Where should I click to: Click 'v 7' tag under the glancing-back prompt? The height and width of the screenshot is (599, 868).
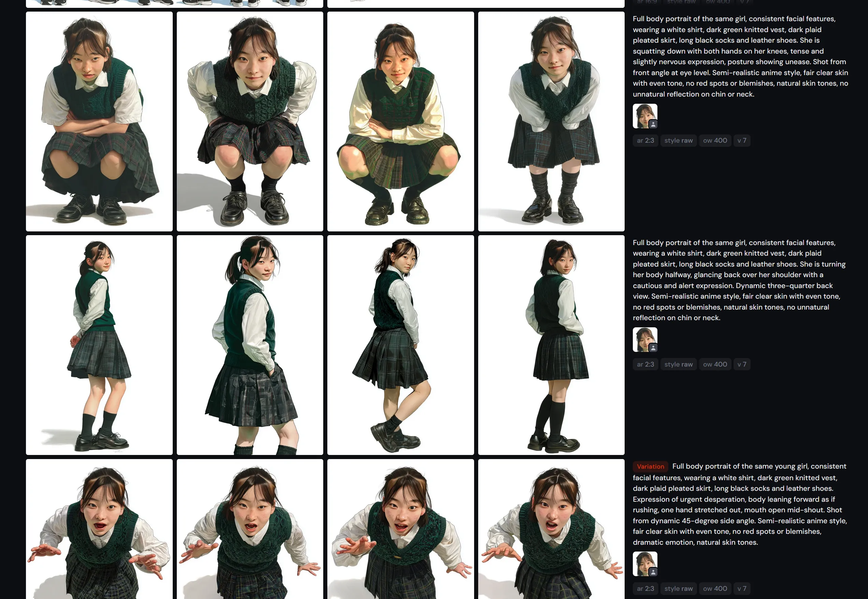(x=741, y=364)
